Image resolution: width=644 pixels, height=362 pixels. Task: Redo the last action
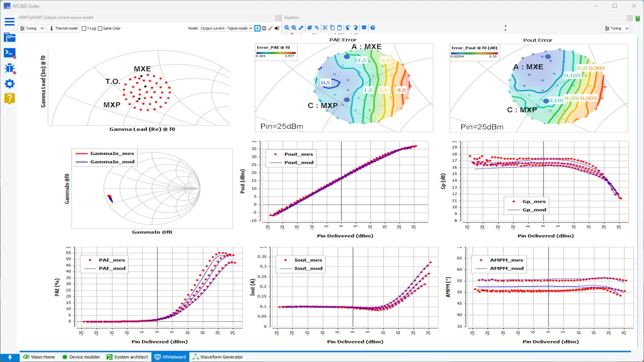tap(355, 28)
